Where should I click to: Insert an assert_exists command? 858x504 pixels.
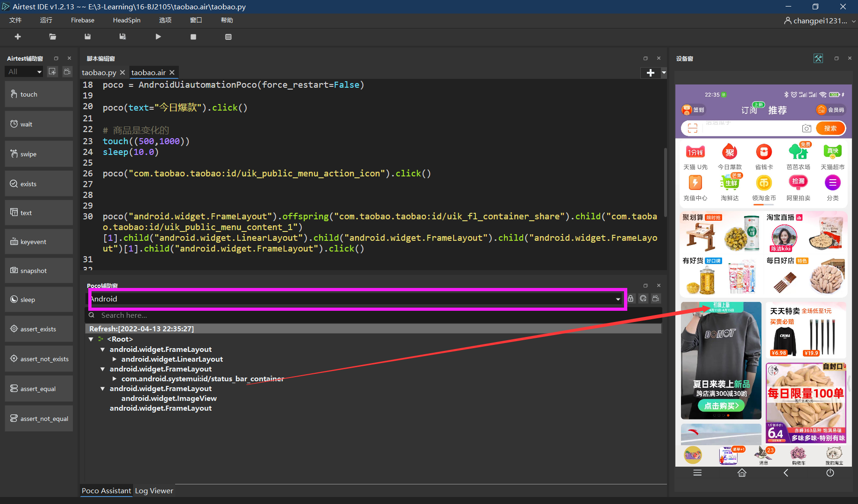(x=39, y=329)
